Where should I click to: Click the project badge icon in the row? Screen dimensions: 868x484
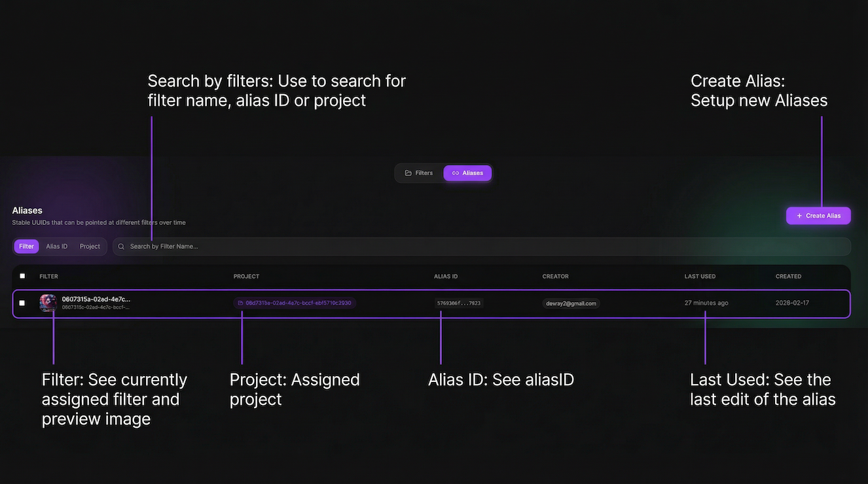click(240, 303)
